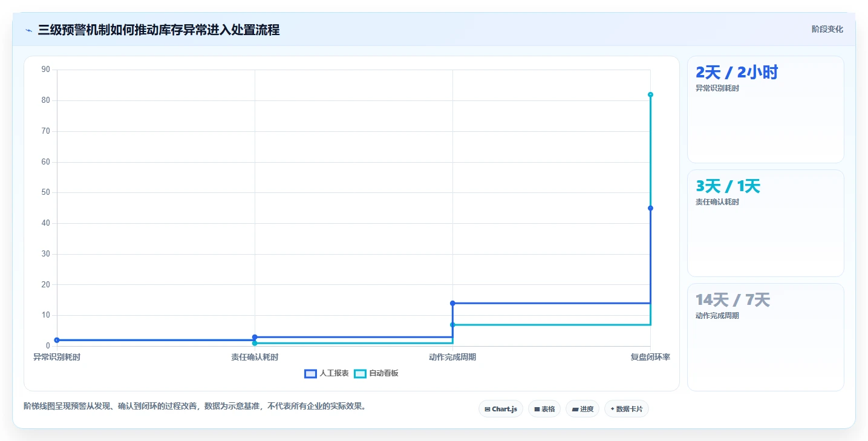Click the 人工报表 point at 14 on 动作完成周期
This screenshot has width=868, height=441.
point(452,303)
